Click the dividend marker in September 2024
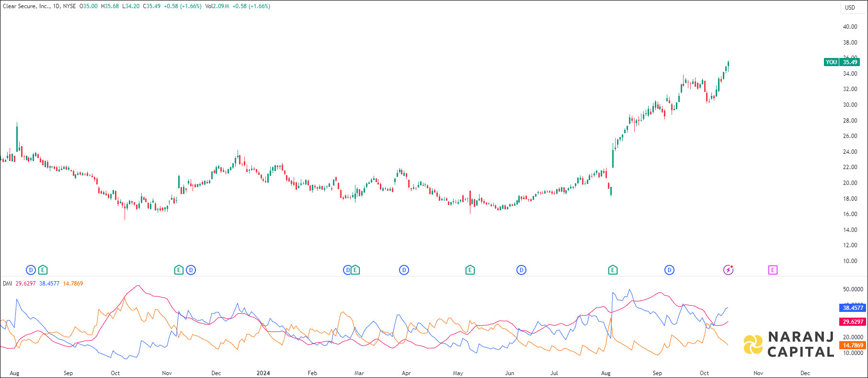Viewport: 868px width, 378px height. 669,270
